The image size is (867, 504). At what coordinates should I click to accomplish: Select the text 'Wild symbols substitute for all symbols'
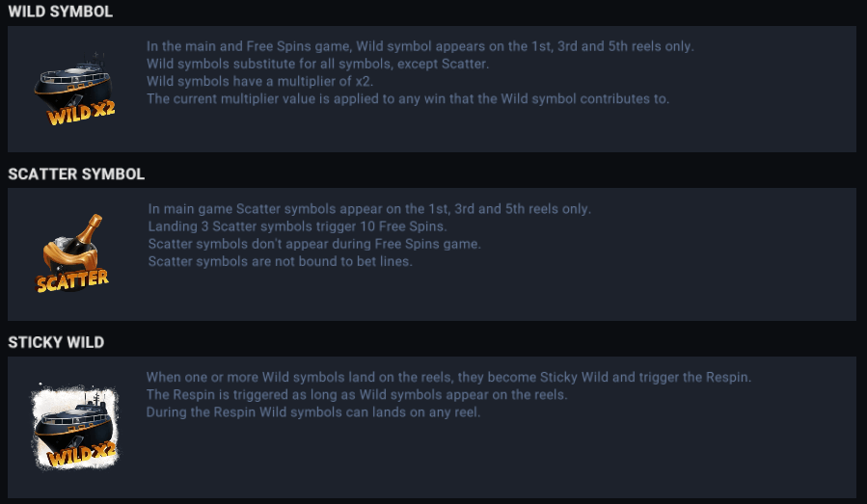317,64
